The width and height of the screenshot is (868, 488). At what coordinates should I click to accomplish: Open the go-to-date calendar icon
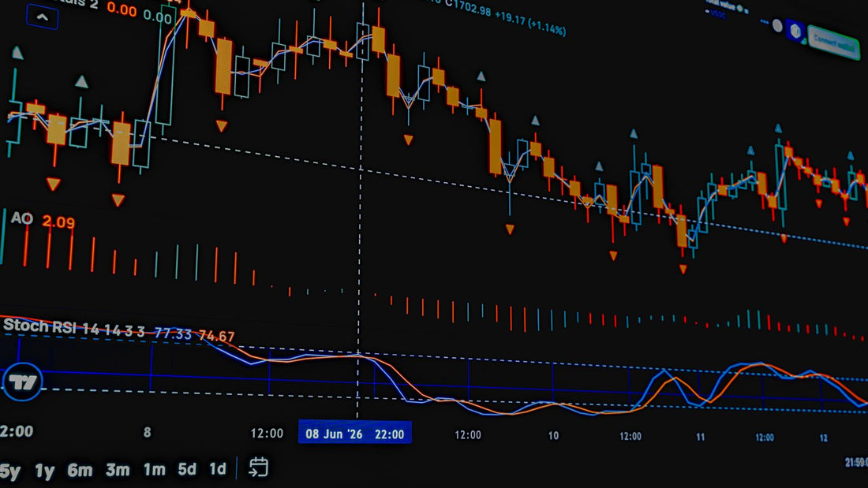(259, 468)
